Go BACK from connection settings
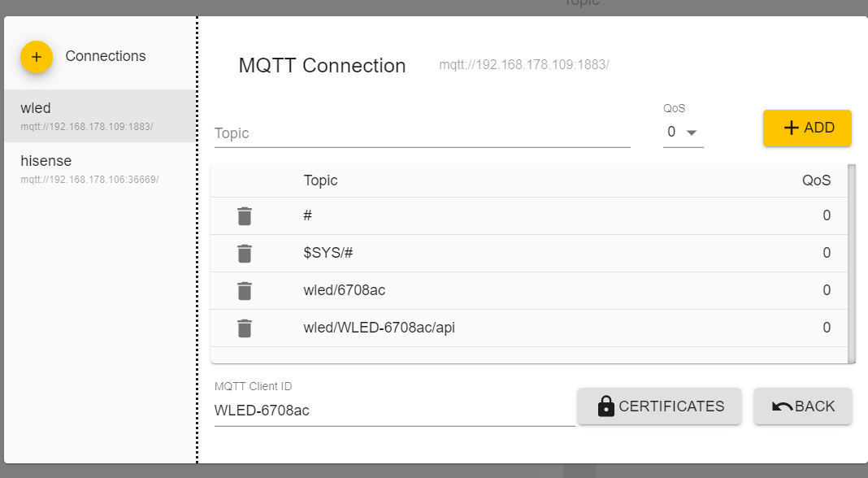The image size is (868, 478). click(x=803, y=406)
